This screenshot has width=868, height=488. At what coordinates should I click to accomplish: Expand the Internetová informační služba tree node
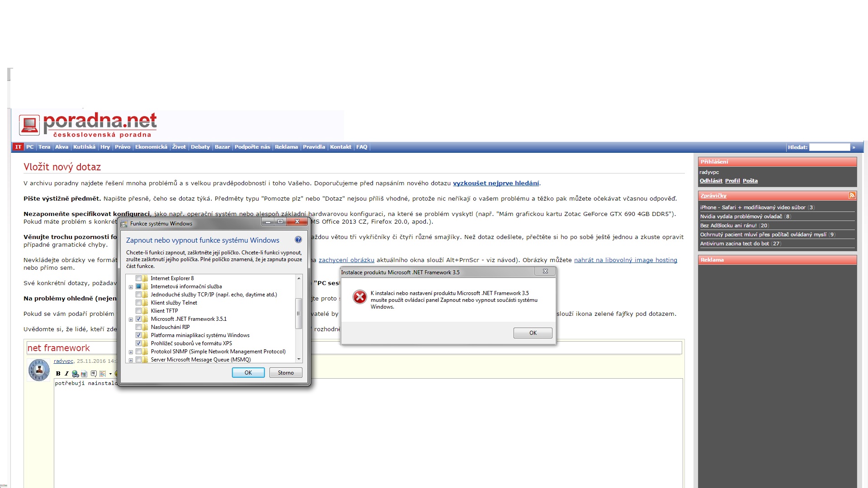pos(131,287)
